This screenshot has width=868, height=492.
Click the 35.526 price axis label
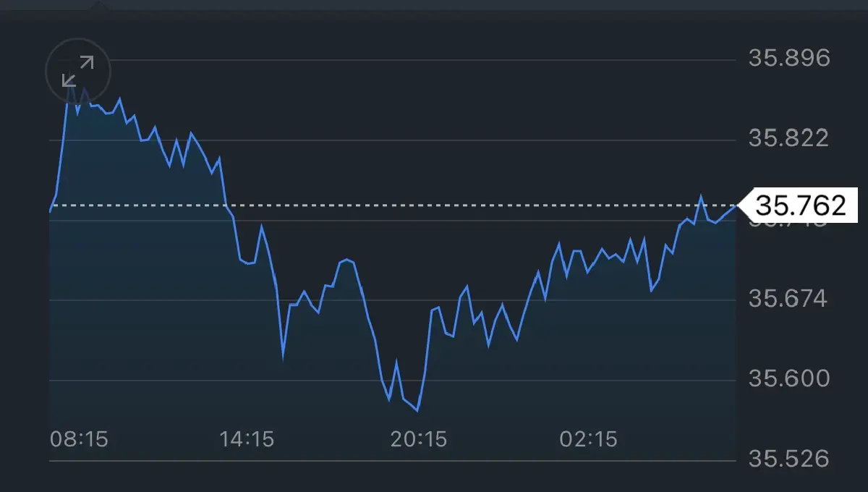pyautogui.click(x=789, y=459)
